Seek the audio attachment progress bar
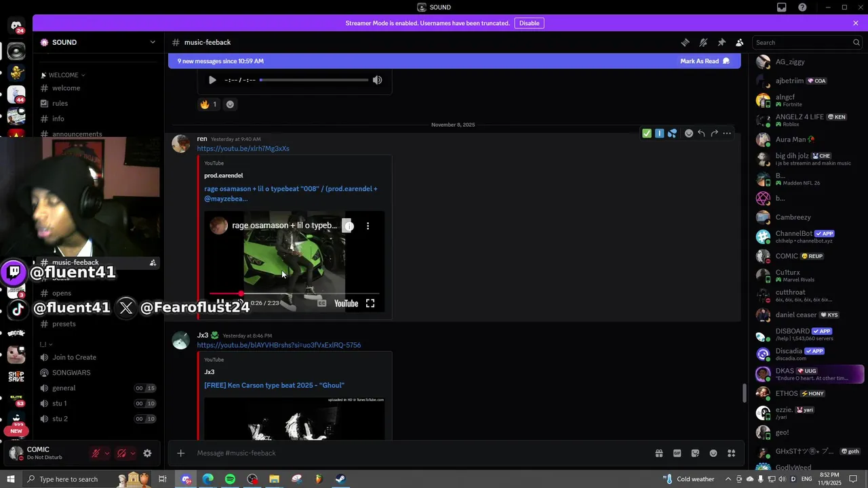Image resolution: width=868 pixels, height=488 pixels. click(x=314, y=80)
